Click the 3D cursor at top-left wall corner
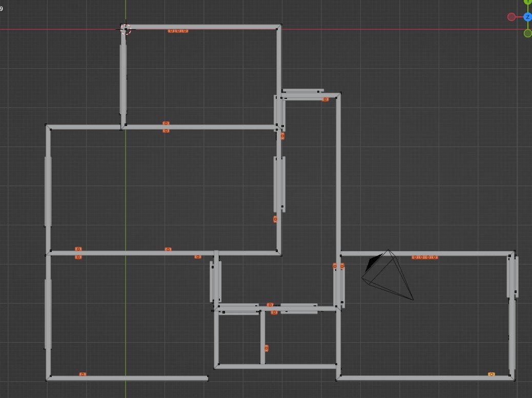 pyautogui.click(x=126, y=29)
